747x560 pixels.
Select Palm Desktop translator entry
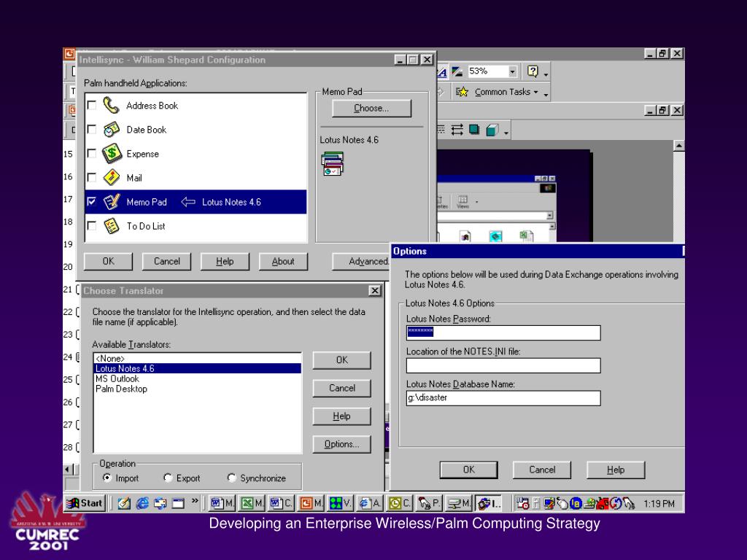click(197, 389)
